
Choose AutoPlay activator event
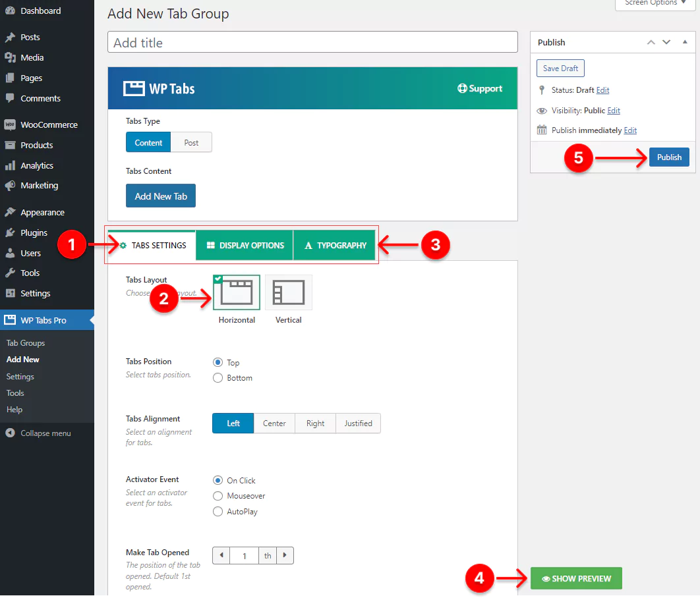point(218,512)
